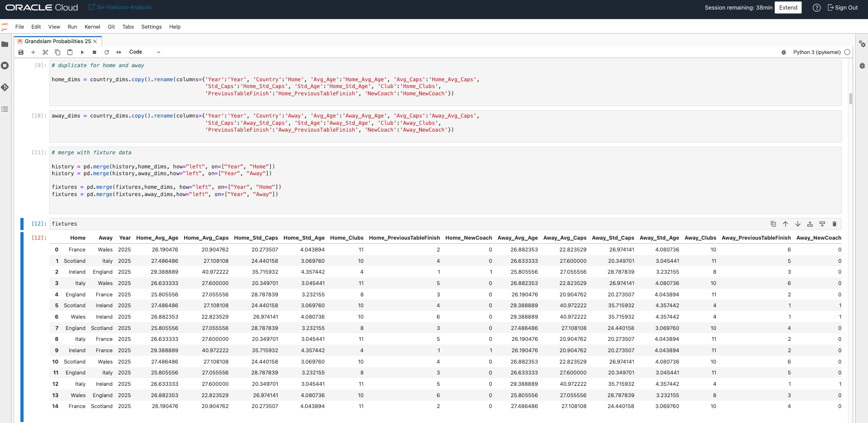Toggle the debugger bug icon beside kernel name
Viewport: 868px width, 423px height.
pyautogui.click(x=784, y=52)
